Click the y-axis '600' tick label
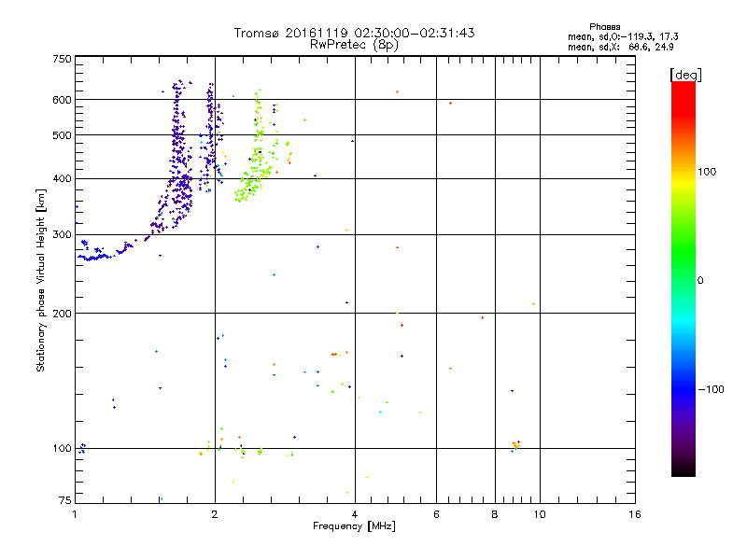747x560 pixels. coord(62,100)
